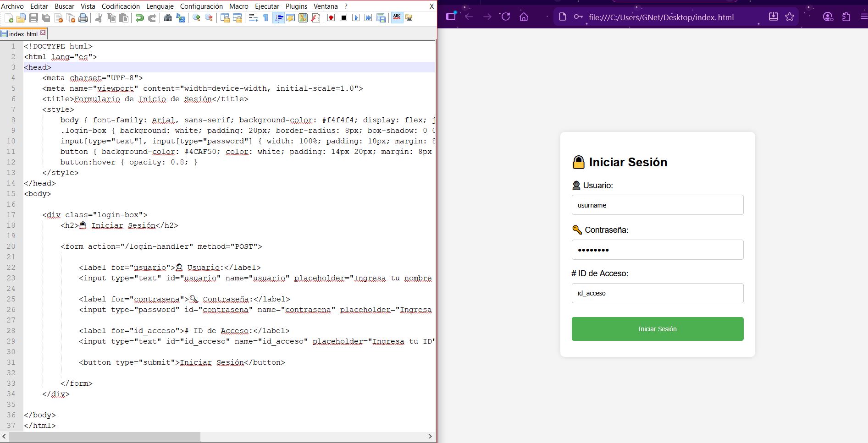868x443 pixels.
Task: Toggle show all characters pilcrow icon
Action: click(x=265, y=18)
